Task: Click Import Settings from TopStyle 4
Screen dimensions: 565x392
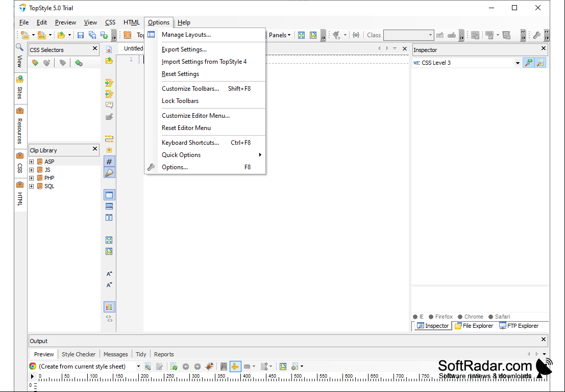Action: point(205,62)
